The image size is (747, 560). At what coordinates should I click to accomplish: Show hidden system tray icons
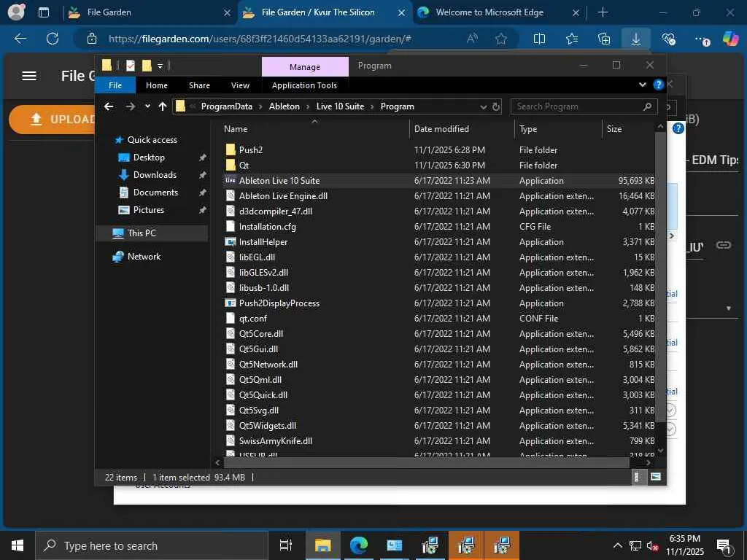pos(617,545)
